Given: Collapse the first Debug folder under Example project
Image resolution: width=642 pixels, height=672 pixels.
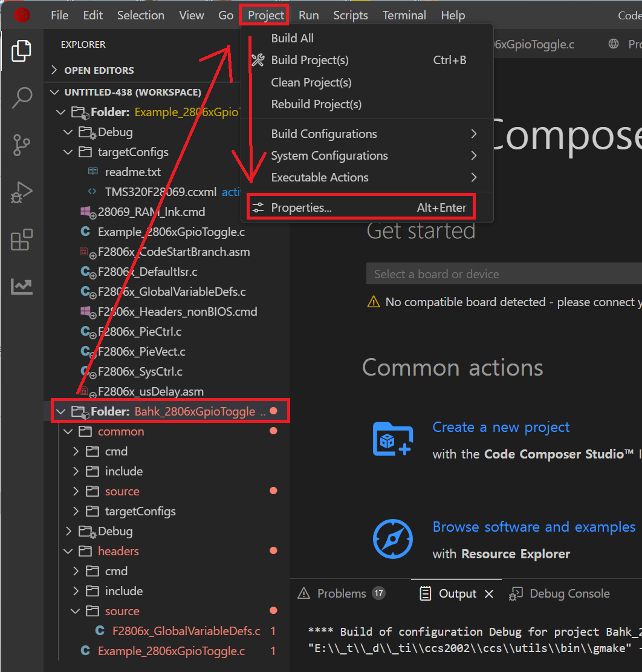Looking at the screenshot, I should coord(68,132).
